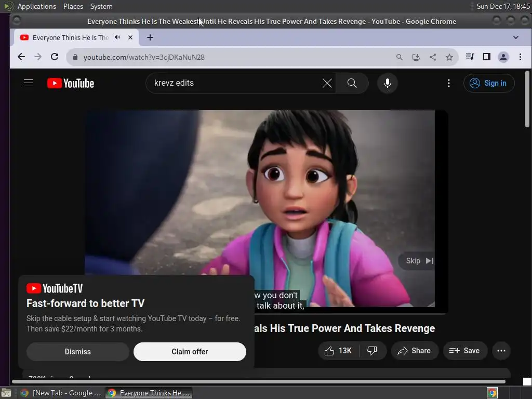Share the video
Viewport: 532px width, 399px height.
point(414,351)
